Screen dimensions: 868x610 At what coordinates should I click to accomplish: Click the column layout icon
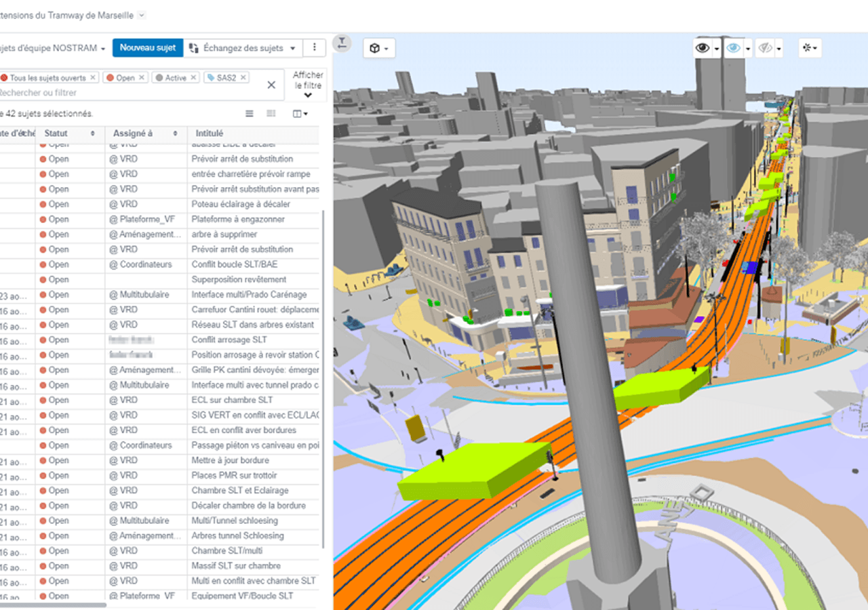click(x=296, y=114)
